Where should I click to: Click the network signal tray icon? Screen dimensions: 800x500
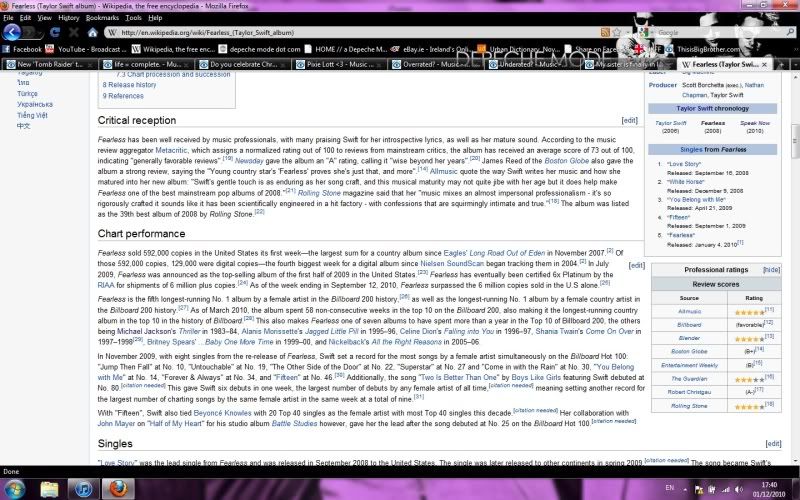[725, 489]
